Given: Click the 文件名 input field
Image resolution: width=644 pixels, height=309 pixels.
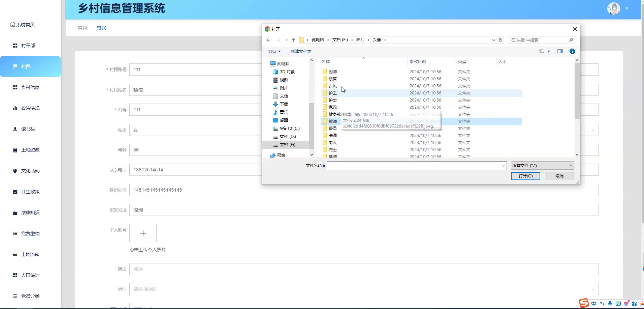Looking at the screenshot, I should [x=414, y=166].
